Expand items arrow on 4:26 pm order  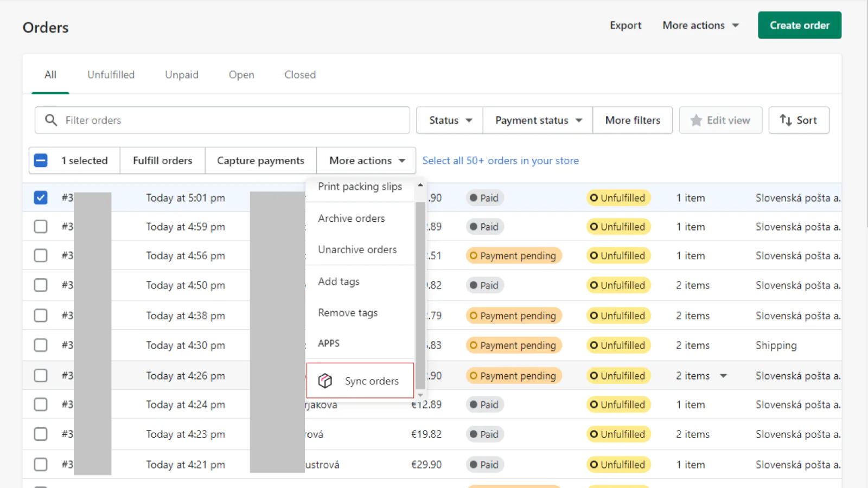click(723, 376)
